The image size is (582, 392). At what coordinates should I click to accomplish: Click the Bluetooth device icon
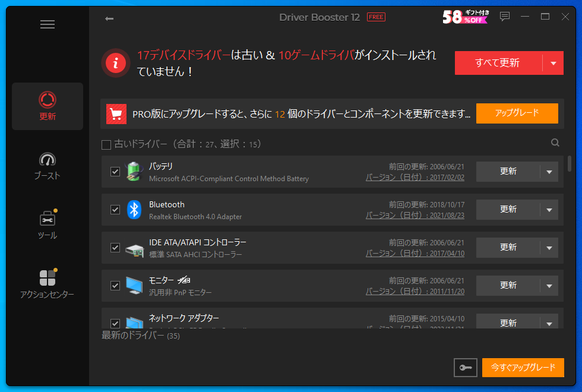(134, 210)
